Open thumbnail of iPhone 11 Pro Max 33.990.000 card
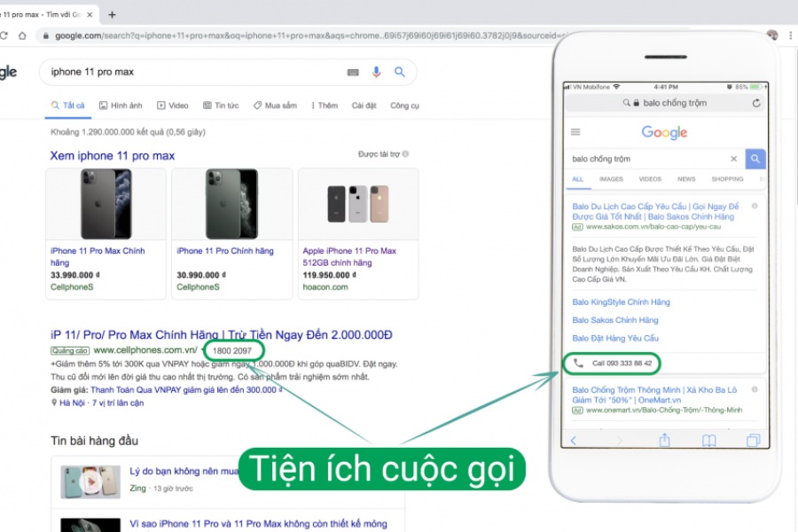The image size is (798, 532). [x=106, y=204]
